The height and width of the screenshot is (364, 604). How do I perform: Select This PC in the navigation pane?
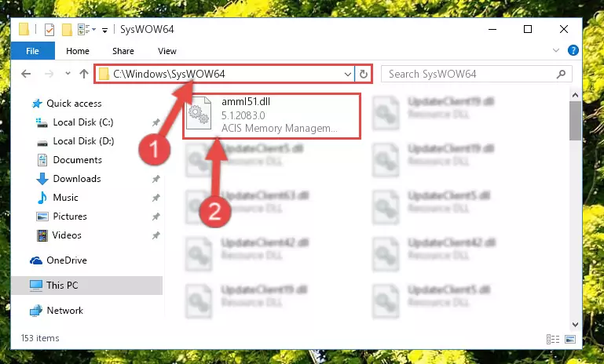click(86, 286)
